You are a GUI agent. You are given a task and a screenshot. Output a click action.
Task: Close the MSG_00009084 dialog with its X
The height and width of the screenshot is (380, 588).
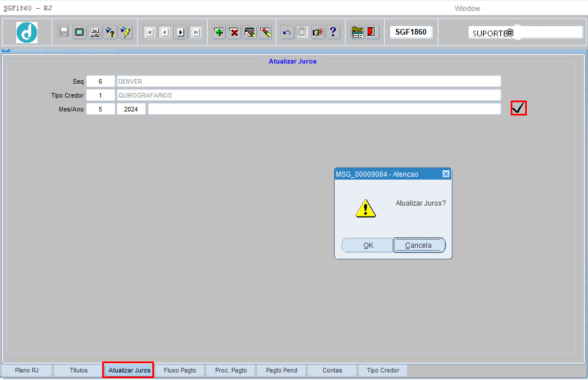445,174
